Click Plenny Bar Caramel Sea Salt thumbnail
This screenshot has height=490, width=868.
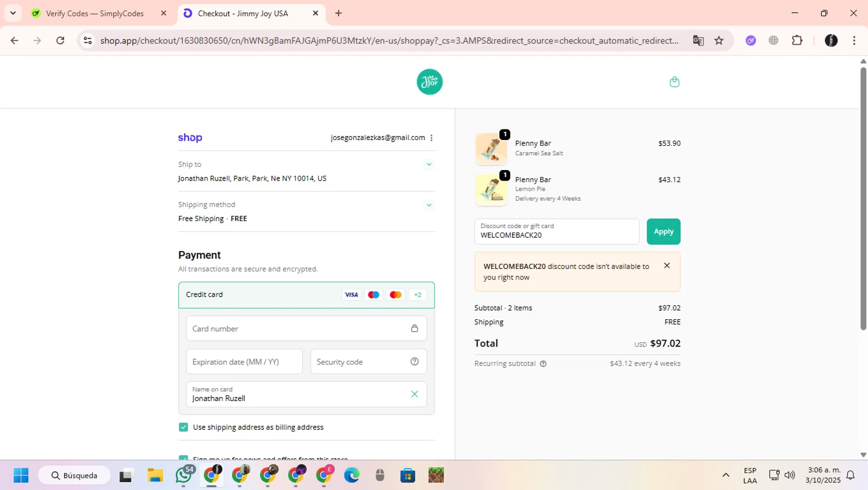tap(491, 149)
